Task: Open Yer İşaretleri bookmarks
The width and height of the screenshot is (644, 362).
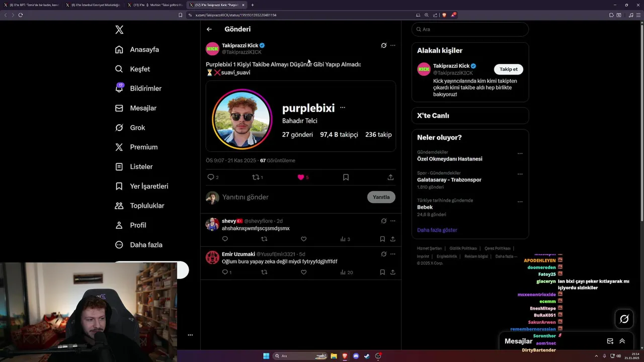Action: pos(142,186)
